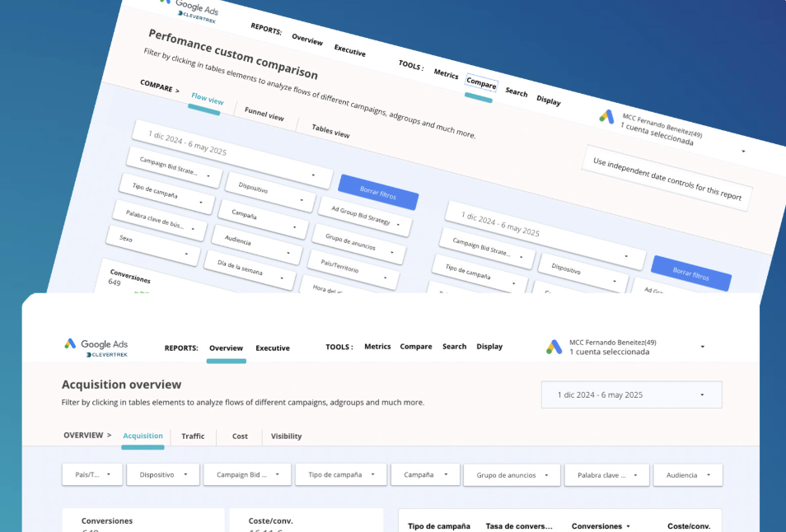Click the Clevertrek logo under Google Ads in Acquisition window

pyautogui.click(x=107, y=355)
